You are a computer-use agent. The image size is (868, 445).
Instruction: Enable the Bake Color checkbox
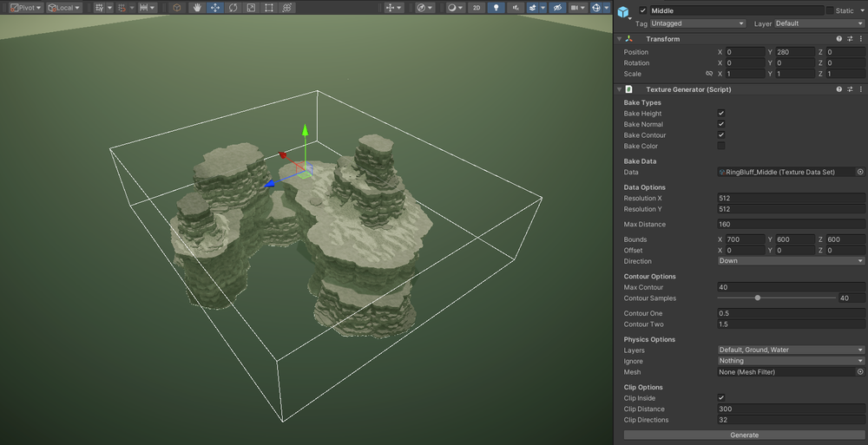coord(720,146)
